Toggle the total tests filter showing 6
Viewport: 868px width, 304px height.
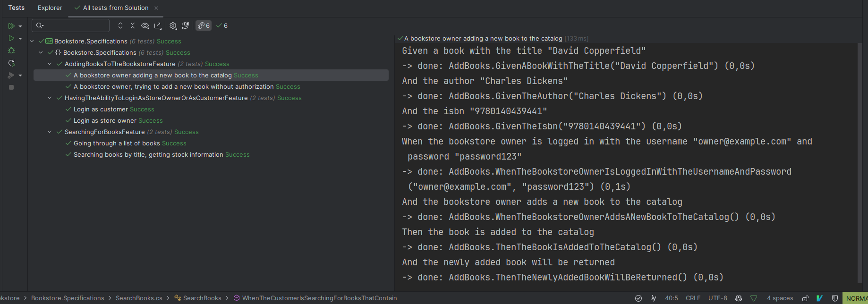pos(204,26)
